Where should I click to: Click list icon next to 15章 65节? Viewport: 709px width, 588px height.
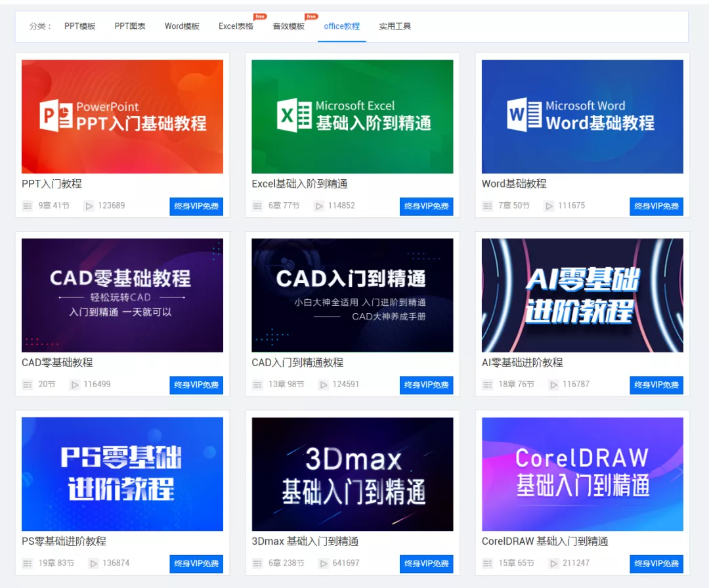[x=487, y=563]
